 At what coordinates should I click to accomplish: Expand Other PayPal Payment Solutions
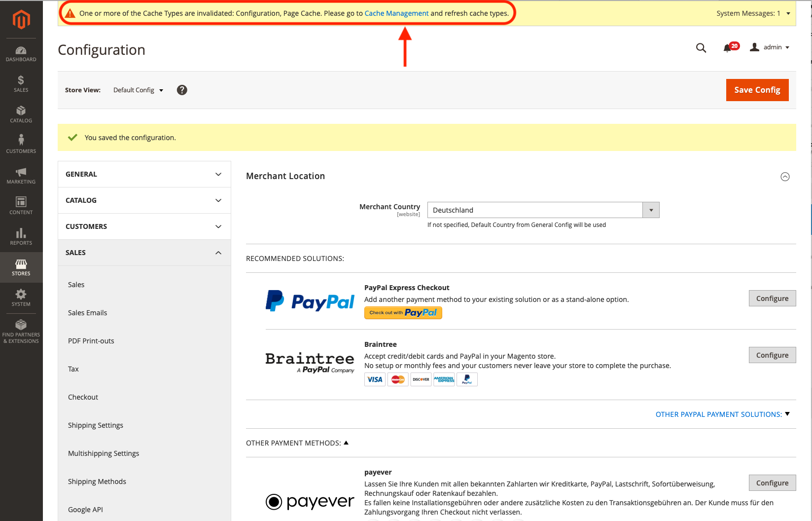[723, 414]
